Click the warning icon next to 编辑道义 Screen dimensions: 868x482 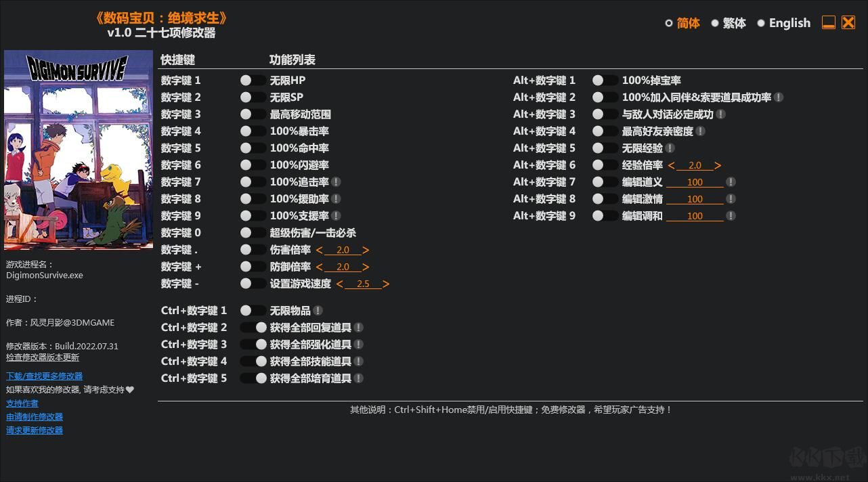tap(732, 181)
